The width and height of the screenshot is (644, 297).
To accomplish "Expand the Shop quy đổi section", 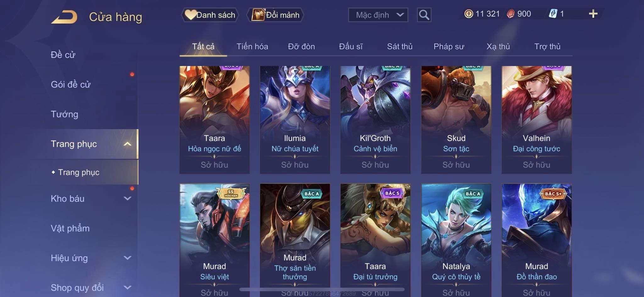I will tap(127, 287).
